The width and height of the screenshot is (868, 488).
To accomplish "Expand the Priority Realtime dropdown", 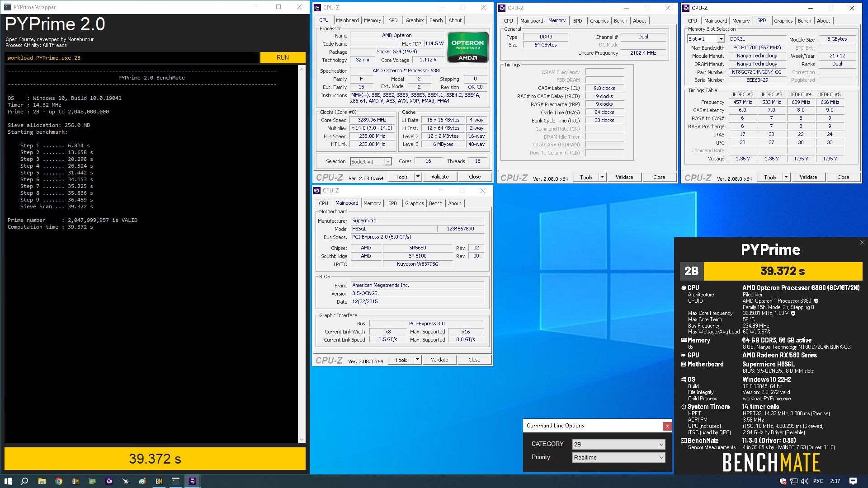I will tap(661, 458).
